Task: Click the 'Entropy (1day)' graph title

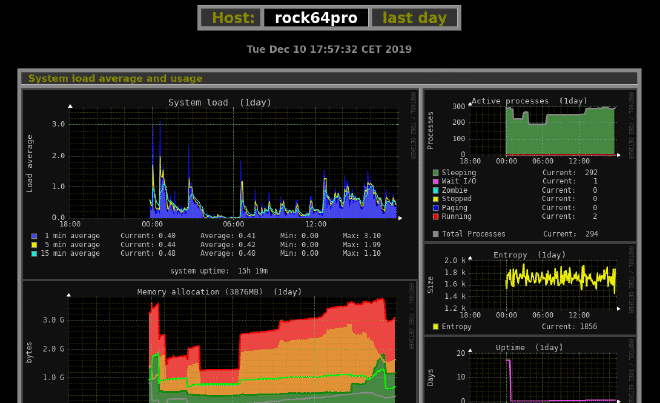Action: [x=530, y=255]
